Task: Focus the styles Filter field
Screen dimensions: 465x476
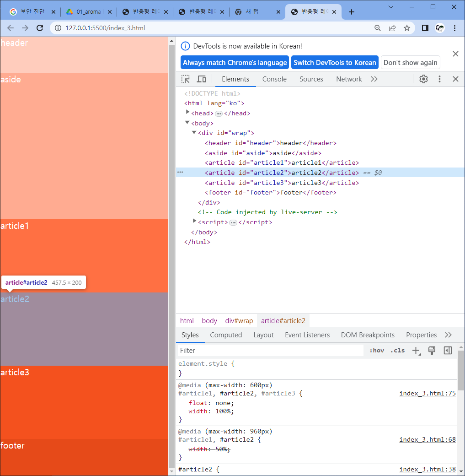Action: click(271, 350)
